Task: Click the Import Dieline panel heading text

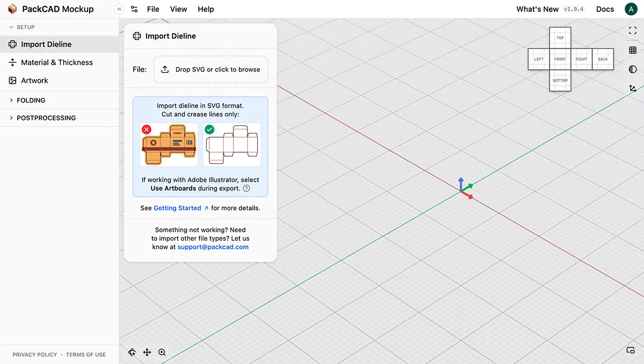Action: click(x=171, y=36)
